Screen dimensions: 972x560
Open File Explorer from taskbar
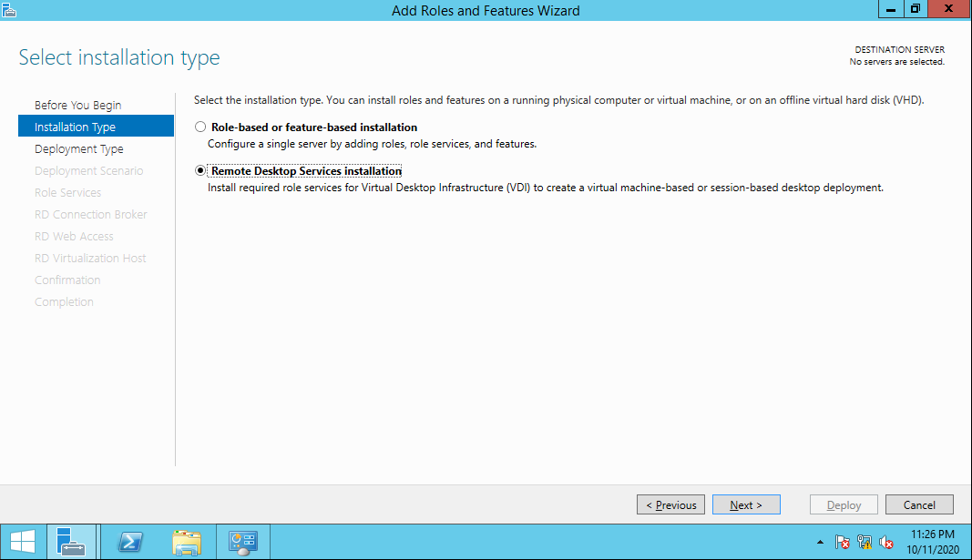[188, 542]
